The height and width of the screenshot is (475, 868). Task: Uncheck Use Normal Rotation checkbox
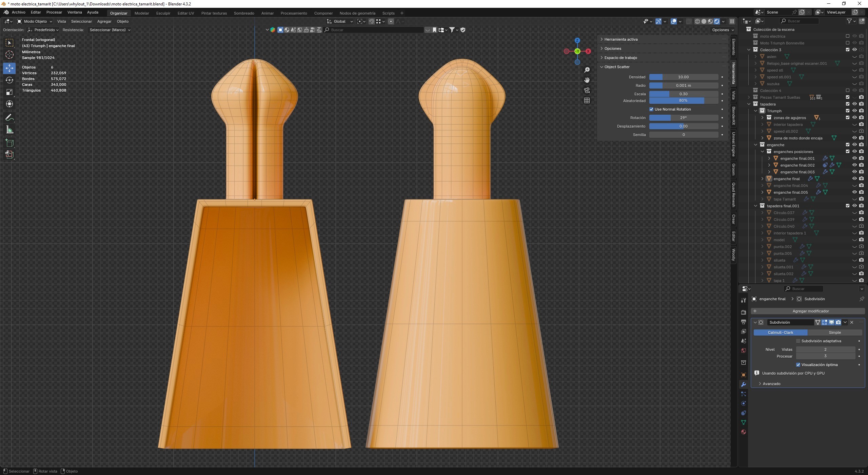tap(651, 109)
